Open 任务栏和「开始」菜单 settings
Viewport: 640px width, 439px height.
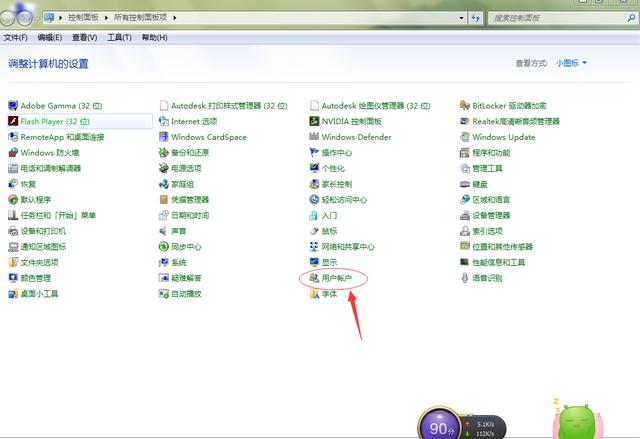click(52, 215)
